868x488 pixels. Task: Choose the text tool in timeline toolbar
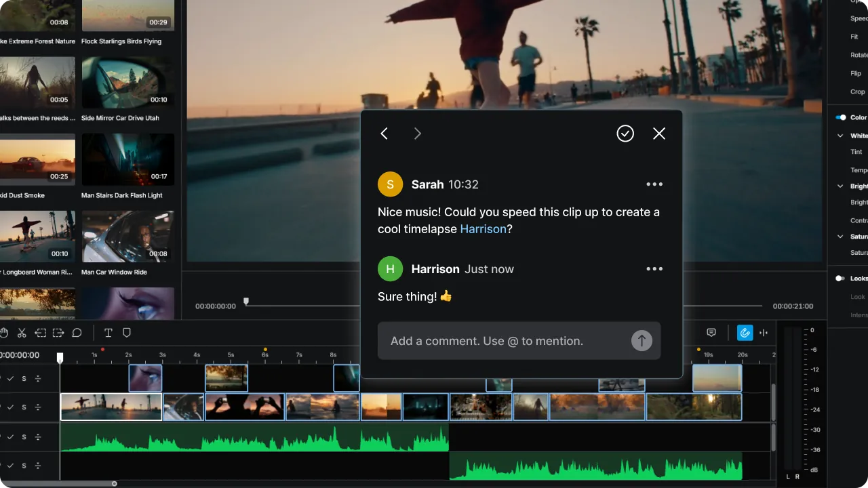pos(108,333)
